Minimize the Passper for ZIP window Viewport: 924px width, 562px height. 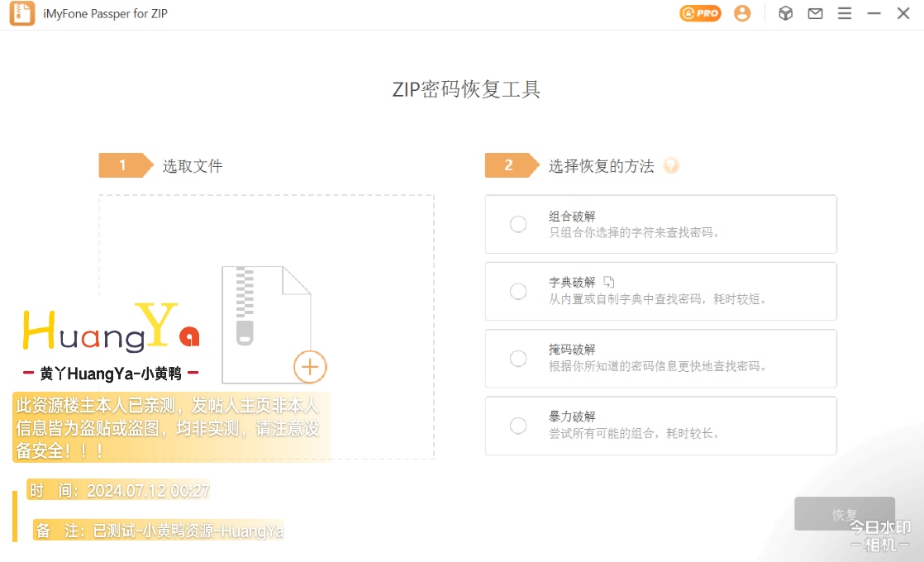(874, 13)
